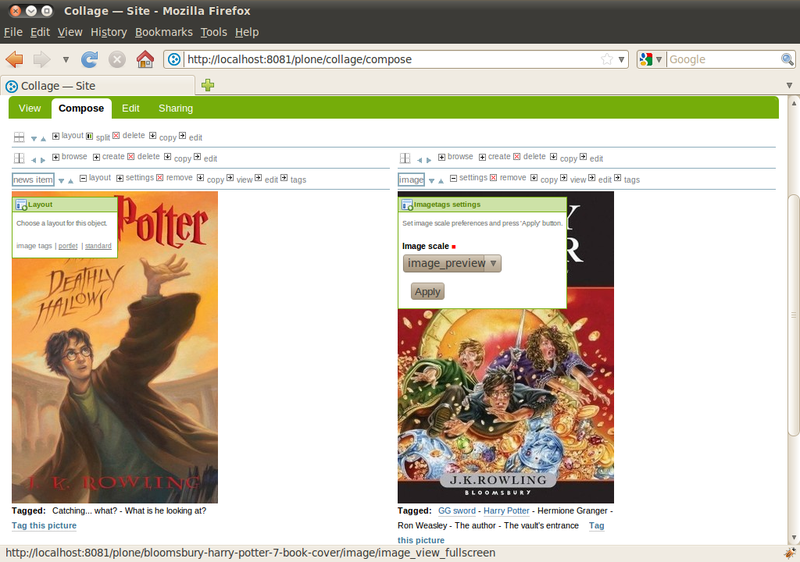This screenshot has height=562, width=800.
Task: Open the Bookmarks menu
Action: pos(163,32)
